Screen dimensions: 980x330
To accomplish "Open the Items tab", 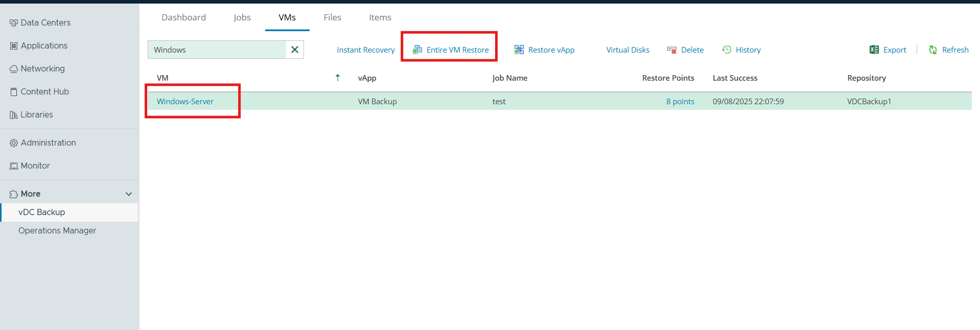I will (380, 17).
